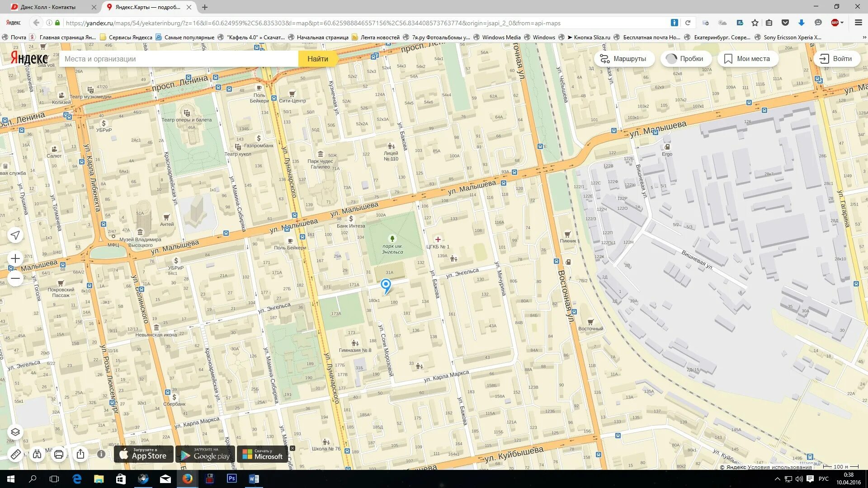Click the round info icon
The image size is (868, 488).
(x=101, y=454)
